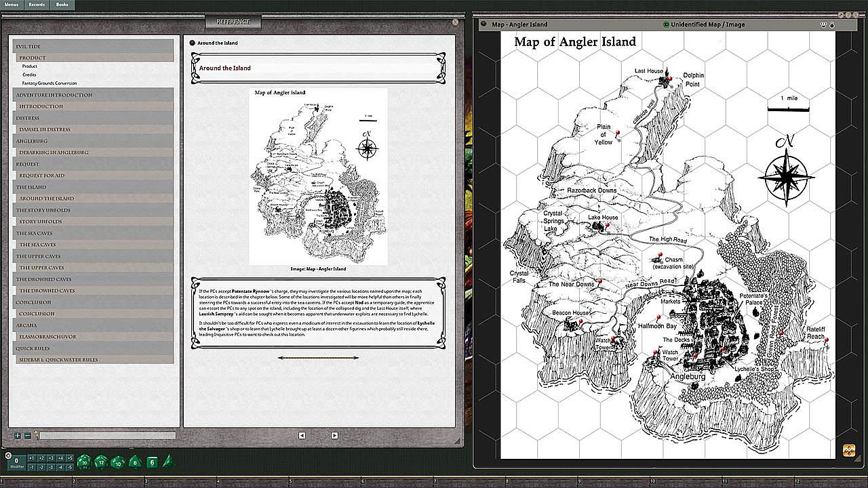Choose the green d6 die
This screenshot has width=868, height=488.
coord(152,462)
